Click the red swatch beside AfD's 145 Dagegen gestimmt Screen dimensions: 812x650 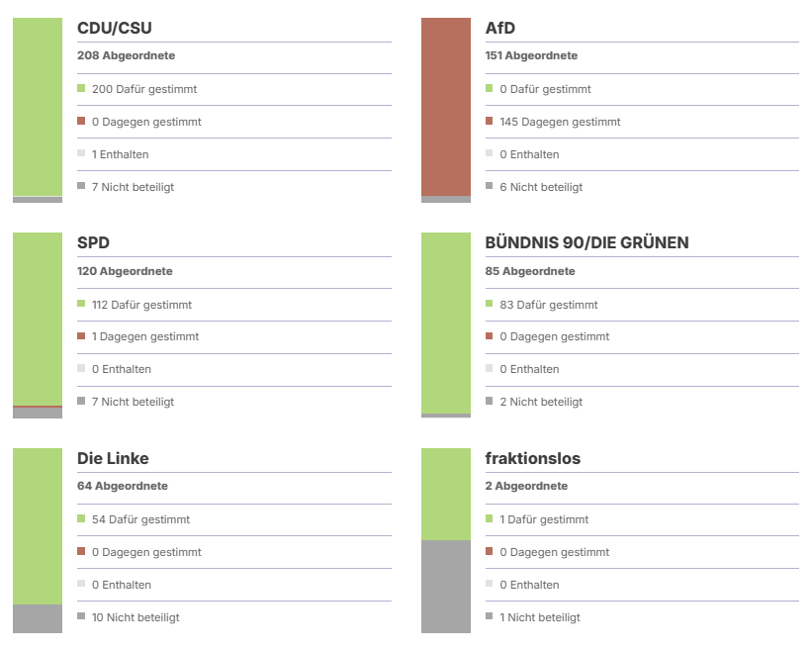coord(490,122)
